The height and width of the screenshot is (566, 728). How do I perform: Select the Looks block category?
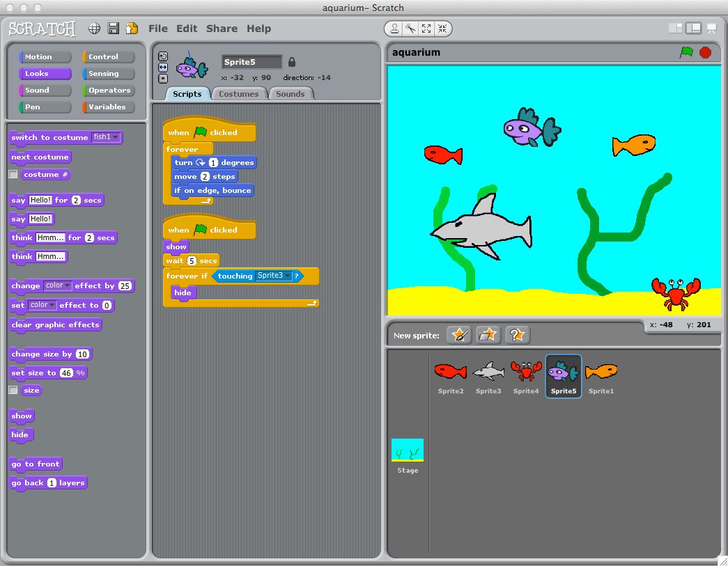pyautogui.click(x=45, y=73)
